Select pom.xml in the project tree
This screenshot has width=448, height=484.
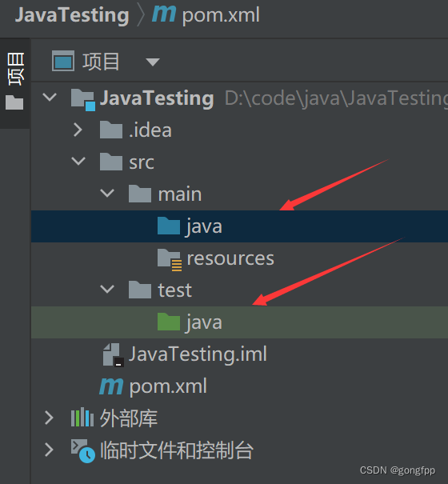point(168,386)
